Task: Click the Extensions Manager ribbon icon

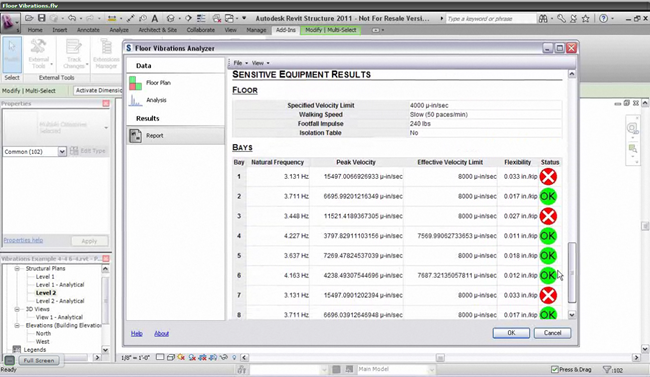Action: 106,54
